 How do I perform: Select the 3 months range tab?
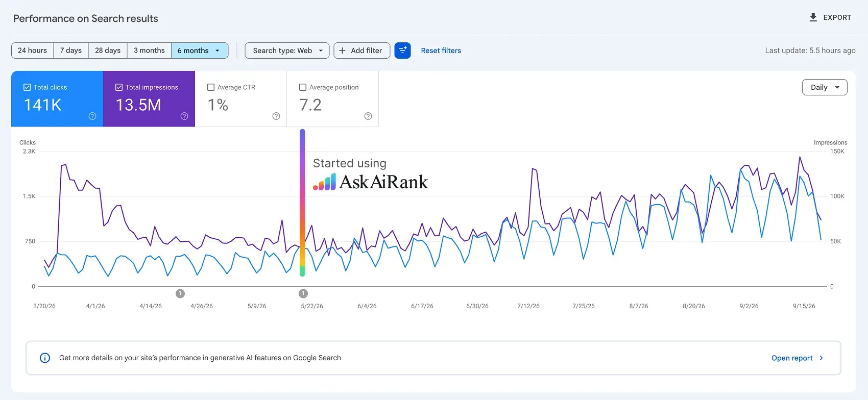pos(149,51)
